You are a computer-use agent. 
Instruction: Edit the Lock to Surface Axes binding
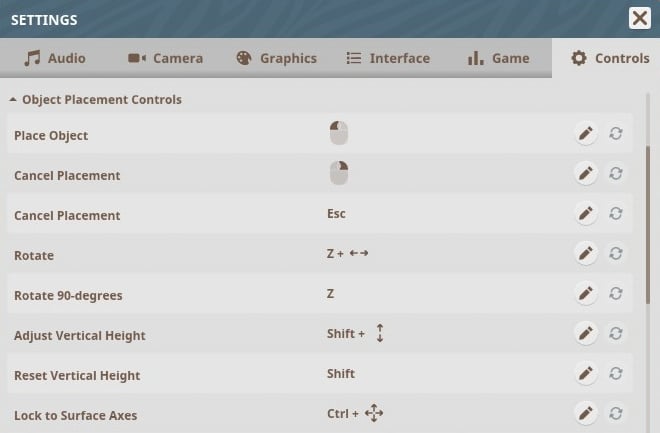pyautogui.click(x=586, y=414)
